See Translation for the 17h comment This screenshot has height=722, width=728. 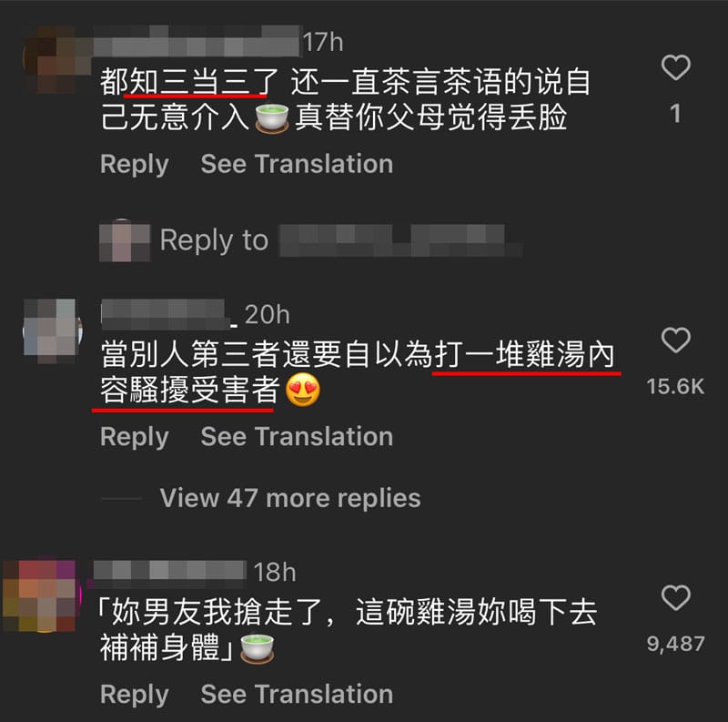297,164
